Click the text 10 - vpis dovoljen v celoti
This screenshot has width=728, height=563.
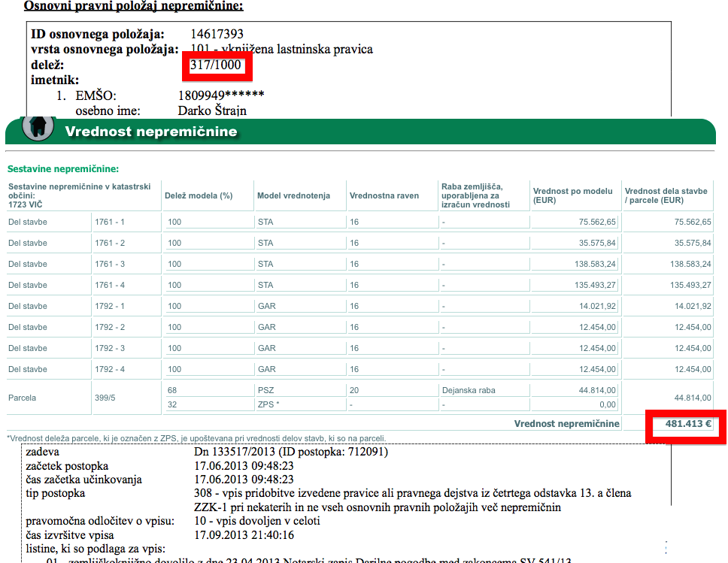(256, 521)
